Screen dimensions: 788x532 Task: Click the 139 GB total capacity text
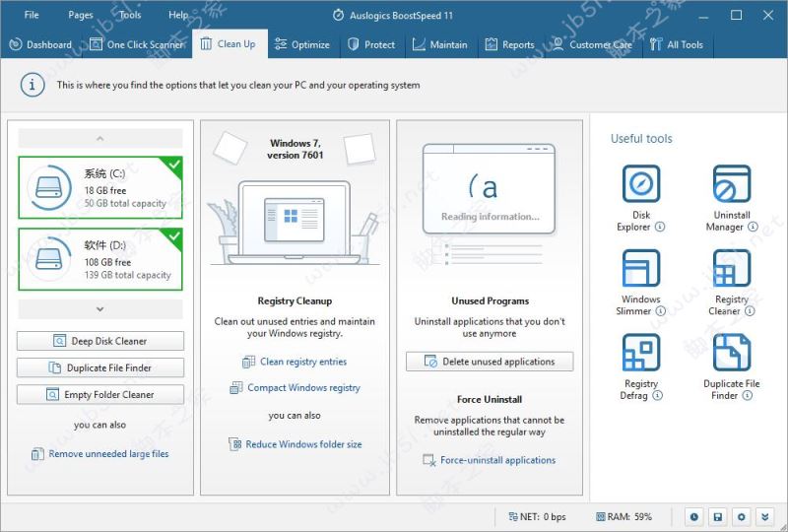point(128,275)
